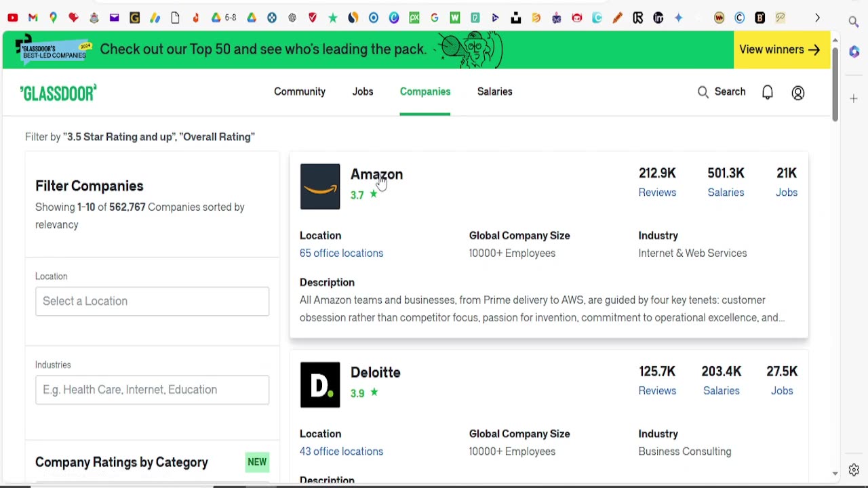View Amazon's 212.9K Reviews

(x=657, y=182)
